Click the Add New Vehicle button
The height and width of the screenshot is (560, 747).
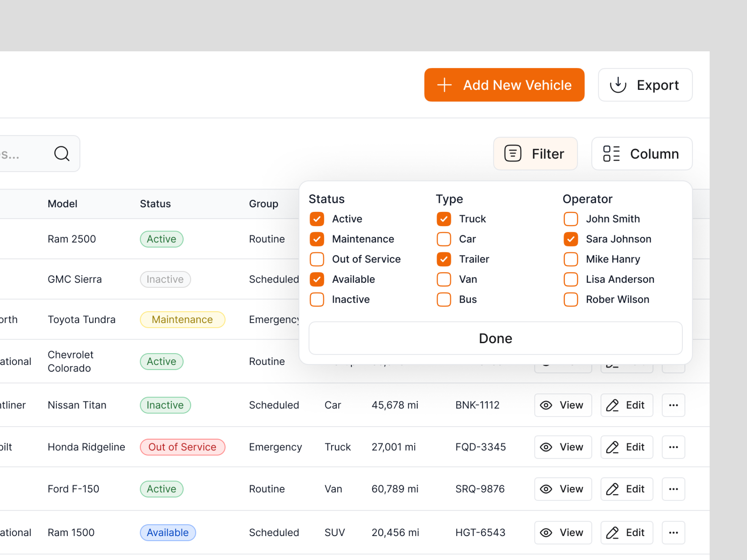pos(504,85)
